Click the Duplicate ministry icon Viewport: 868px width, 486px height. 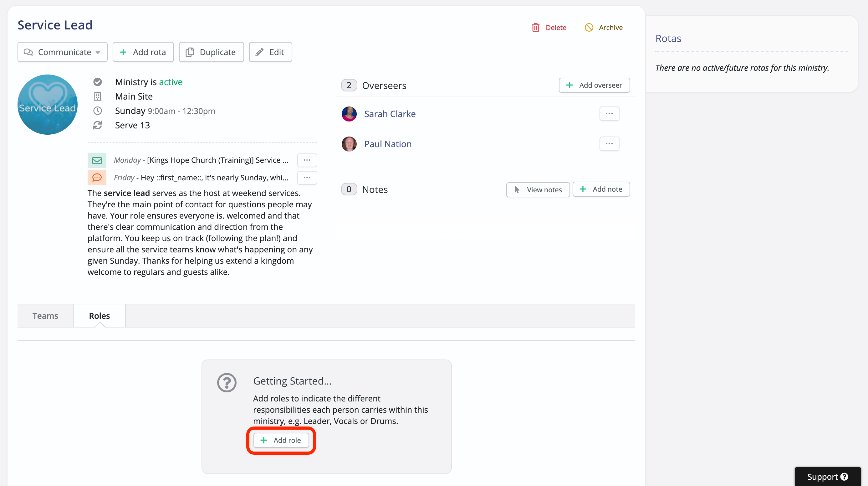(x=190, y=52)
